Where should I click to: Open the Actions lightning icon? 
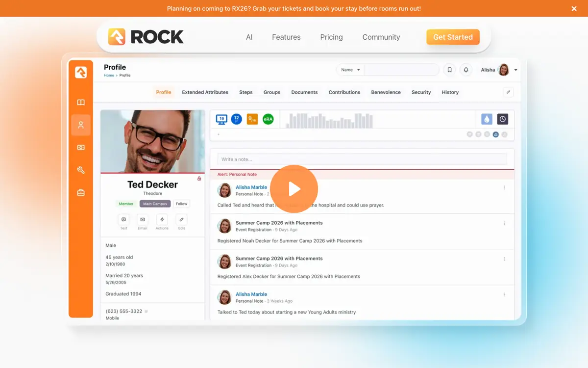pos(162,220)
